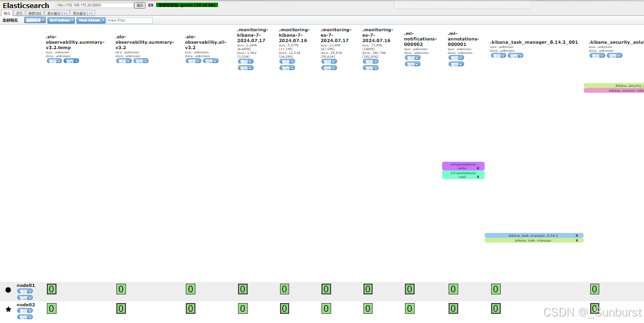Open node02 shard 0 of .monitoring-kibana-7-2024.07.17
Viewport: 644px width, 323px height.
pos(243,308)
